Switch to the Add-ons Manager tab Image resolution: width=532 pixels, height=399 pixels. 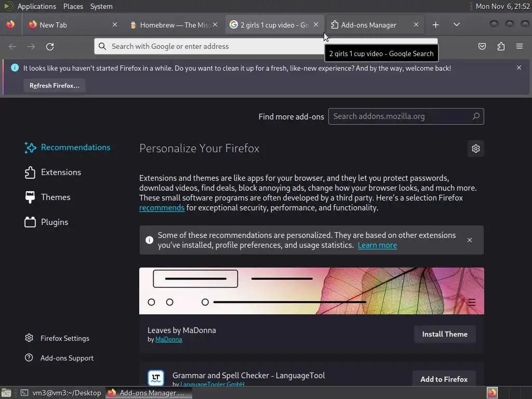(x=375, y=25)
